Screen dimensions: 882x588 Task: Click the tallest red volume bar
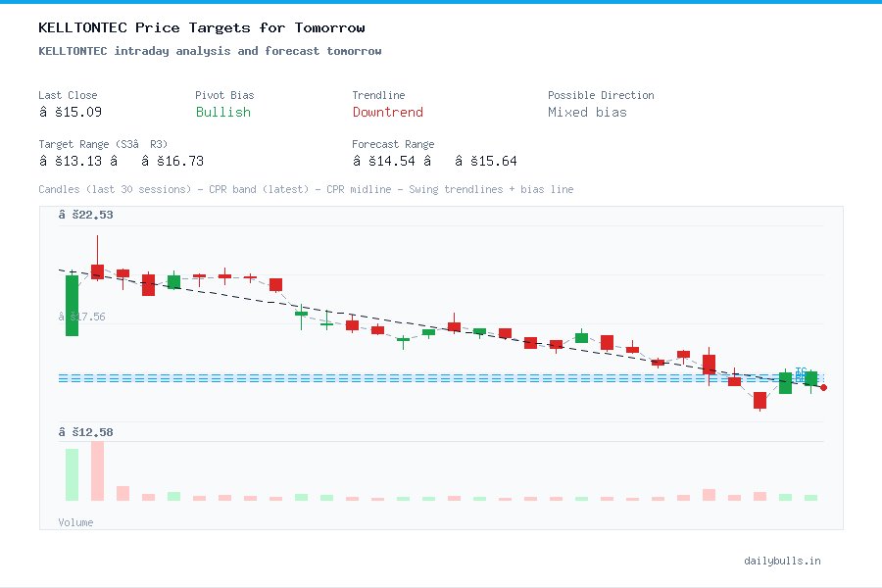click(x=96, y=470)
